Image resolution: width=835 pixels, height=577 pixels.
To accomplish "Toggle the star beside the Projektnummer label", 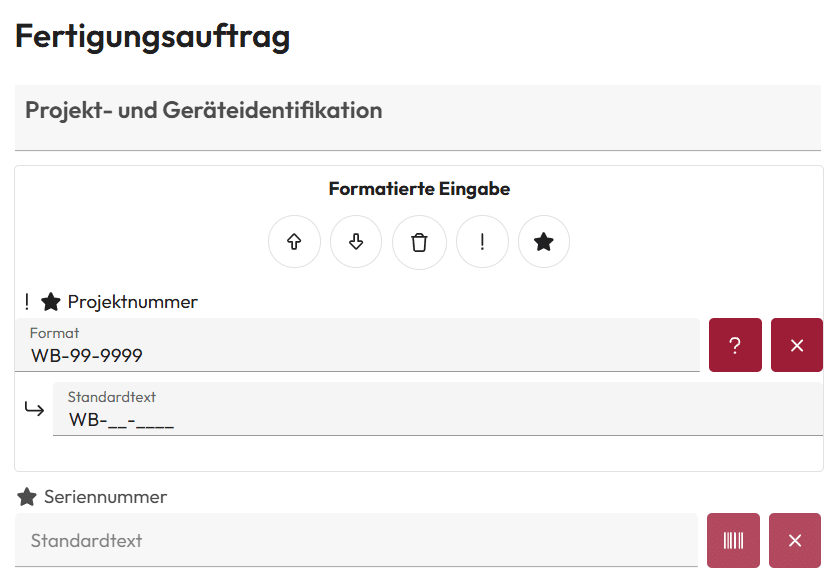I will (50, 300).
